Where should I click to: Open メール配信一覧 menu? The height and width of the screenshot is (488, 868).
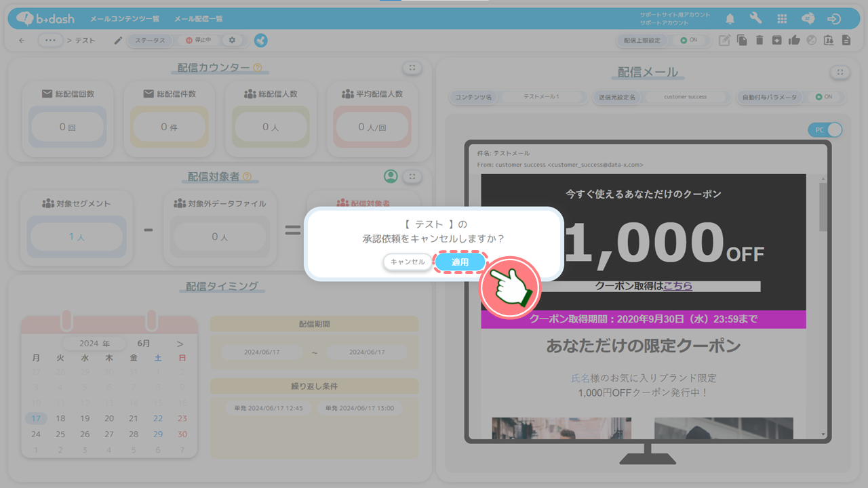pos(198,19)
